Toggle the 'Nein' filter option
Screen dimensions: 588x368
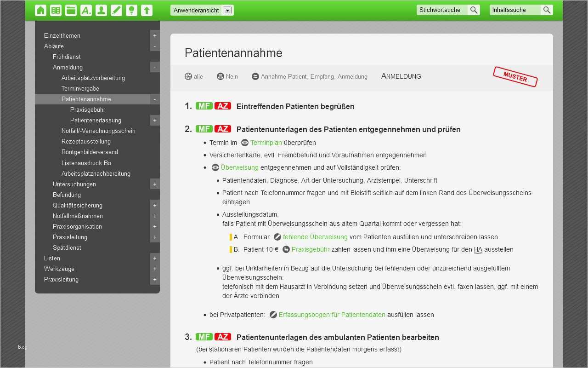[x=227, y=76]
